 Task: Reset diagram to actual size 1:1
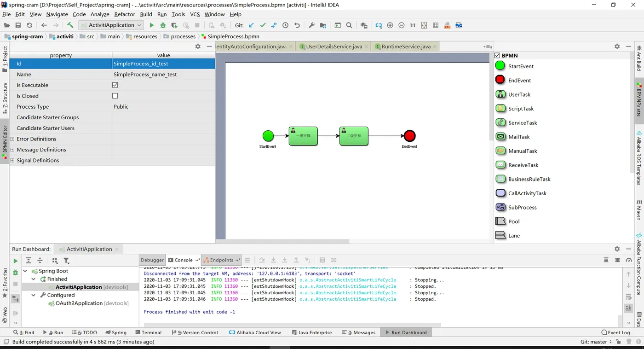pos(413,25)
